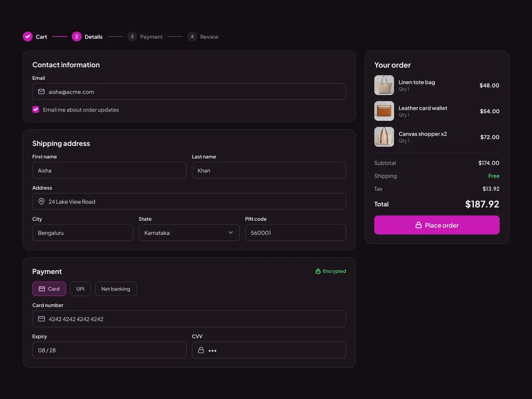Click the $13.92 tax value

[x=491, y=188]
